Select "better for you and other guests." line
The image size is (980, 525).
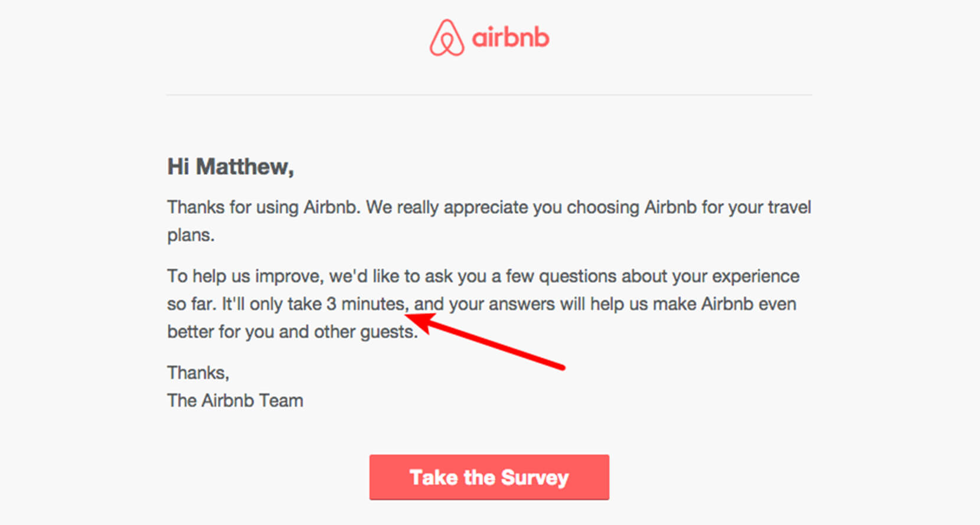click(292, 332)
